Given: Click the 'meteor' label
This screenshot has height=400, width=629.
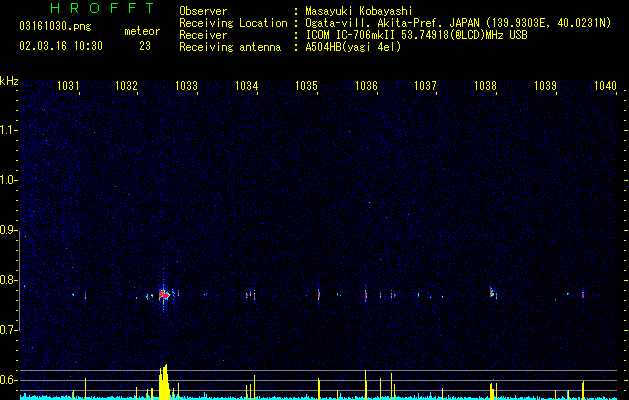Looking at the screenshot, I should [x=142, y=31].
